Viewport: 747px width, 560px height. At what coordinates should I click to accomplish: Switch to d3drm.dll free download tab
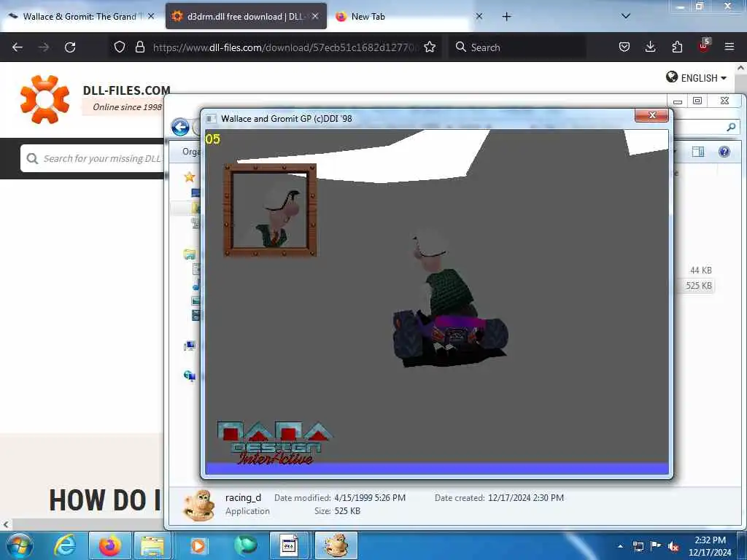(x=246, y=17)
